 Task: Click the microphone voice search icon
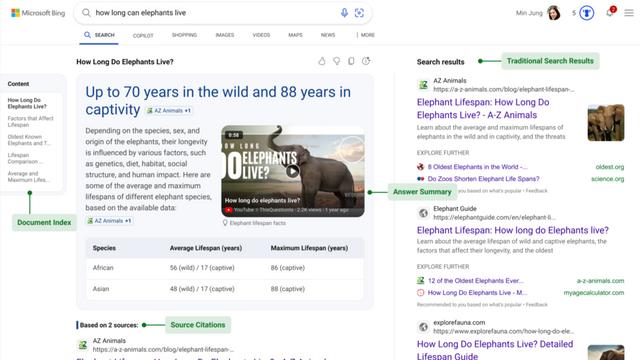344,13
